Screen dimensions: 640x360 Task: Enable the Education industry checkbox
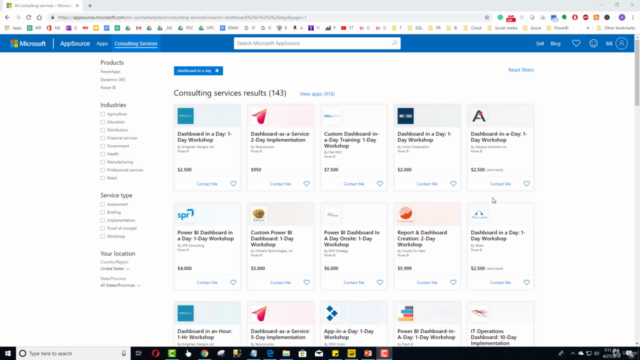tap(102, 122)
